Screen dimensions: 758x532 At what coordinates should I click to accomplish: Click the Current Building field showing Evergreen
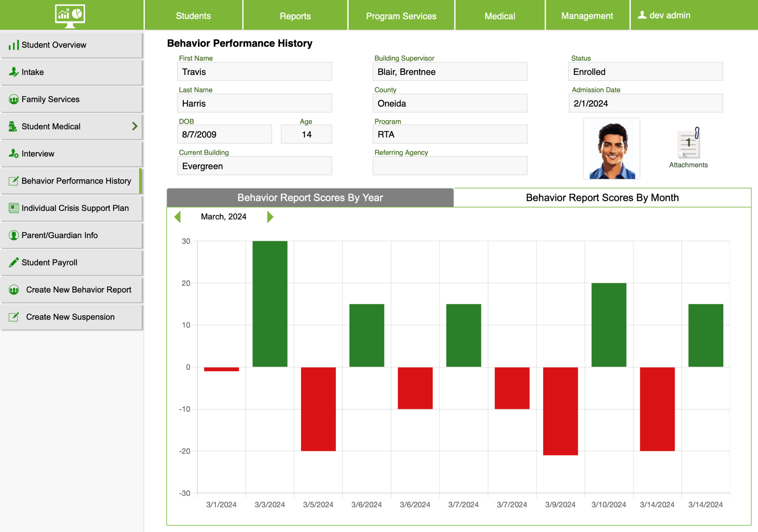pos(254,166)
